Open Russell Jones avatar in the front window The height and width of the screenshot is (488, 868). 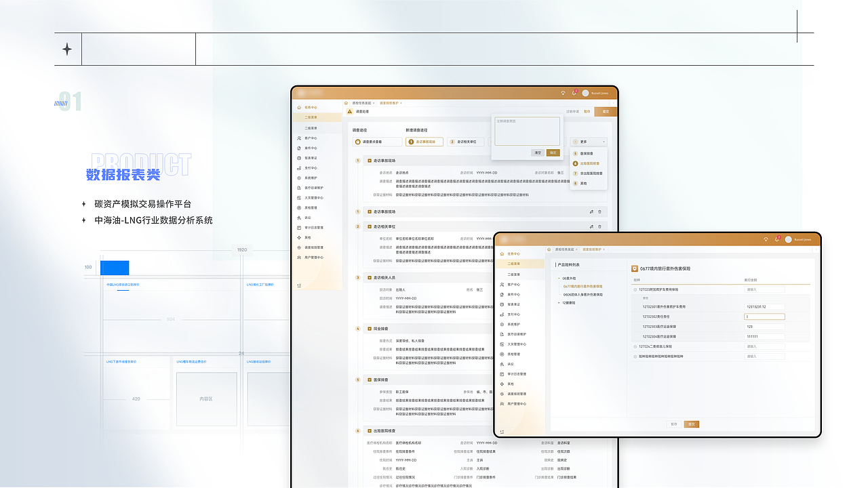click(x=789, y=239)
